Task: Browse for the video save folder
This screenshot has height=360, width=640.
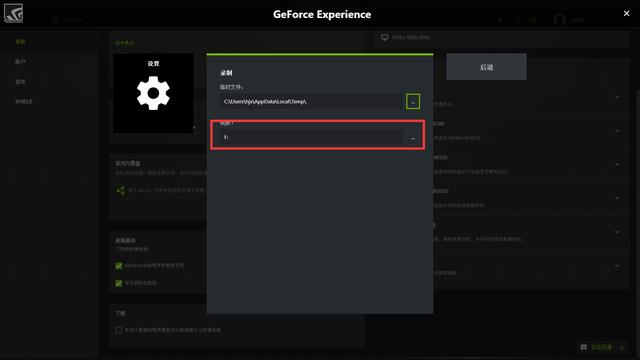Action: (413, 138)
